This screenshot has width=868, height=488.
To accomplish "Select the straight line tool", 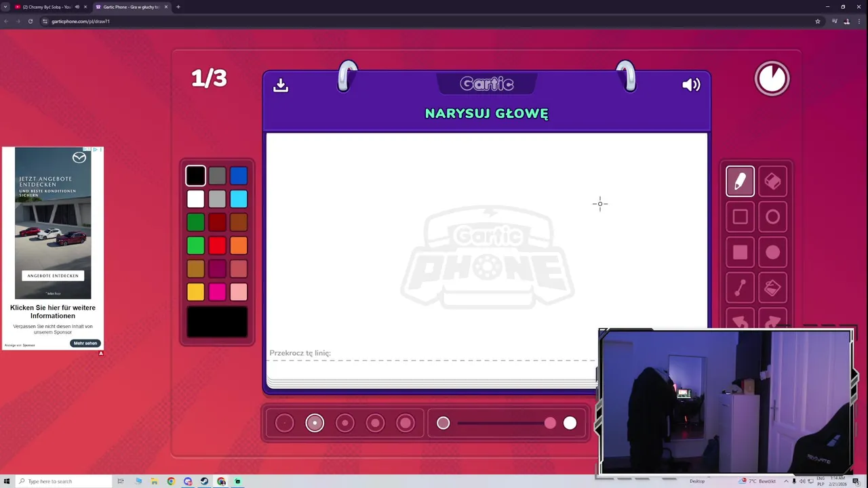I will click(740, 288).
